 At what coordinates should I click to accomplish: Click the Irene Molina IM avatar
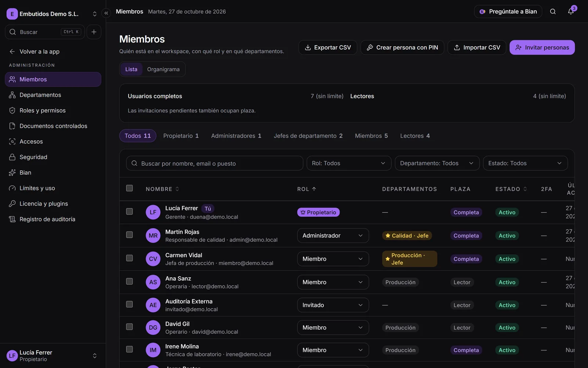[x=153, y=350]
